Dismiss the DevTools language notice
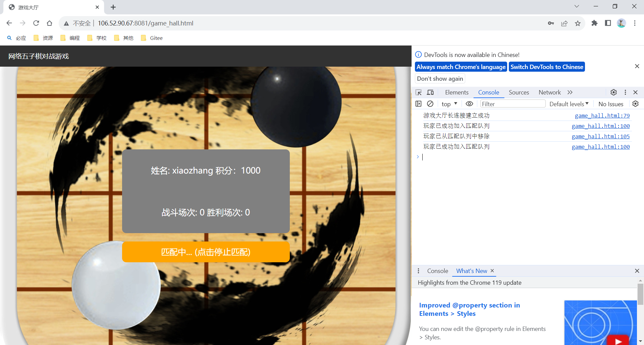Viewport: 644px width, 345px height. pyautogui.click(x=637, y=66)
